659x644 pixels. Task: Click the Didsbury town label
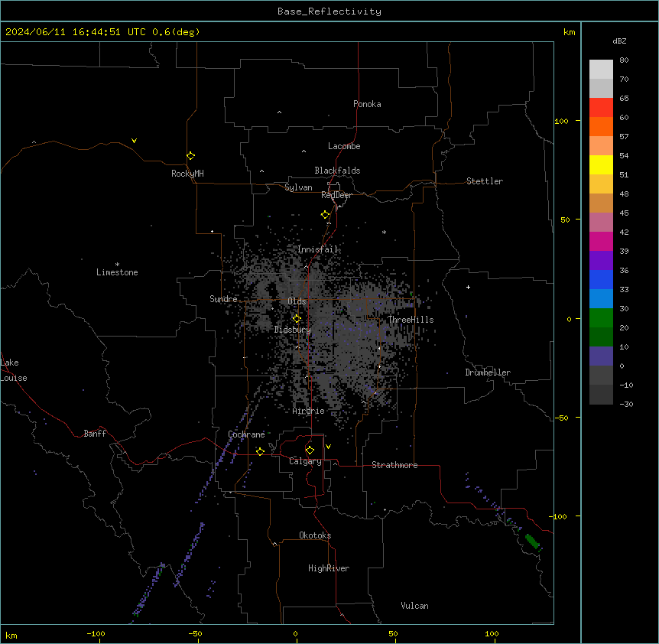point(293,330)
